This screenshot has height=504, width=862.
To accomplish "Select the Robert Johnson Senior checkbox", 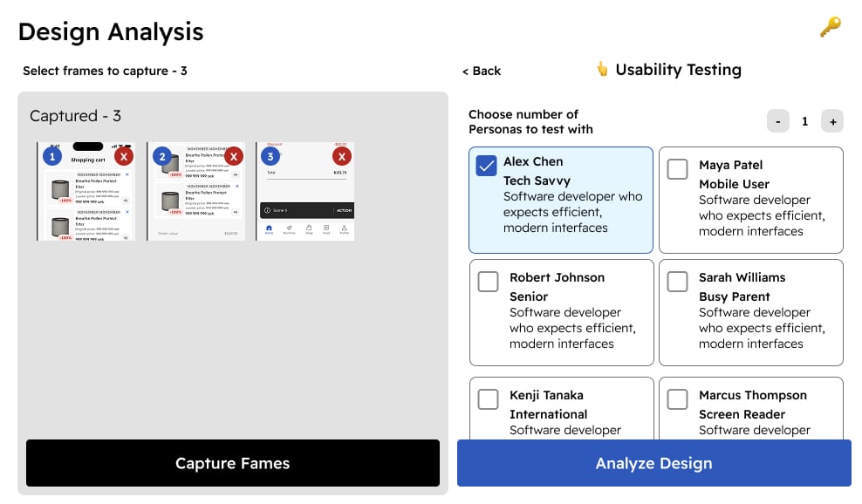I will point(489,282).
